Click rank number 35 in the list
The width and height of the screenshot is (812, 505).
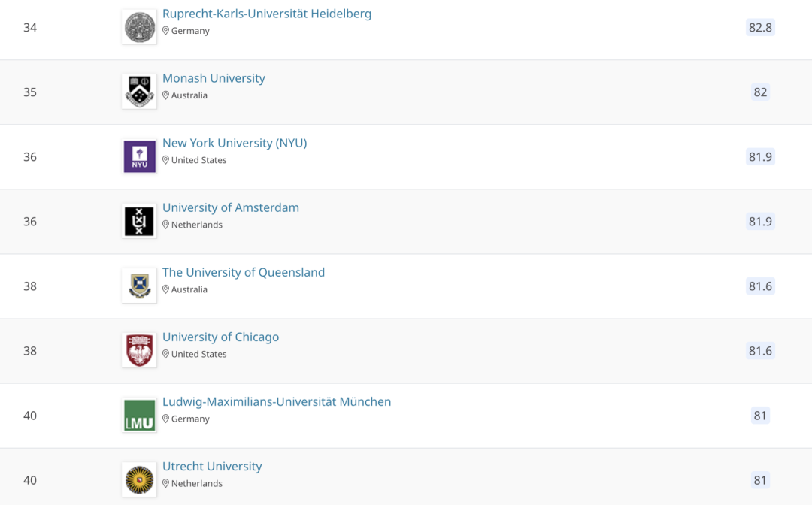pos(30,92)
